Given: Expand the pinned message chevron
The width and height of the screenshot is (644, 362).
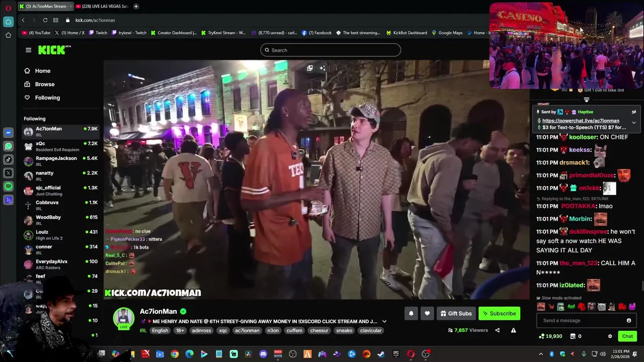Looking at the screenshot, I should [633, 122].
